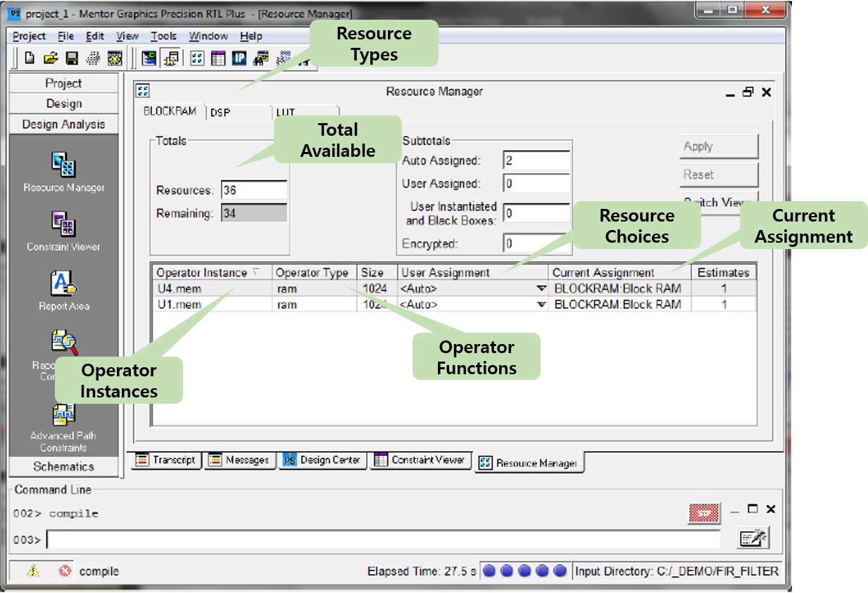Open the File menu

(66, 36)
